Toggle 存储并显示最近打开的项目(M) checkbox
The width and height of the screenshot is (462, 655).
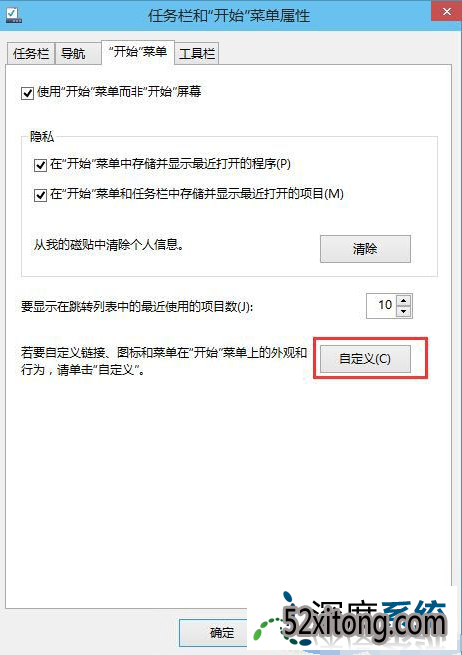click(40, 195)
